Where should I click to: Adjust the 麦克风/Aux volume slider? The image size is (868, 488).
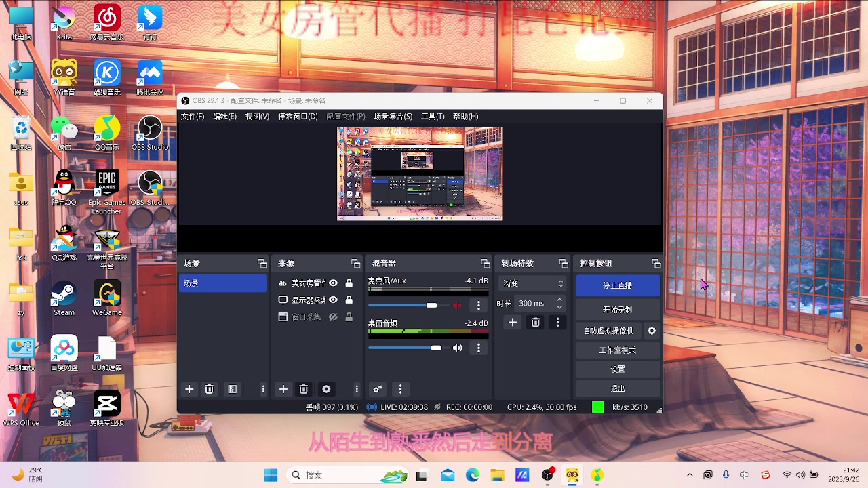409,306
